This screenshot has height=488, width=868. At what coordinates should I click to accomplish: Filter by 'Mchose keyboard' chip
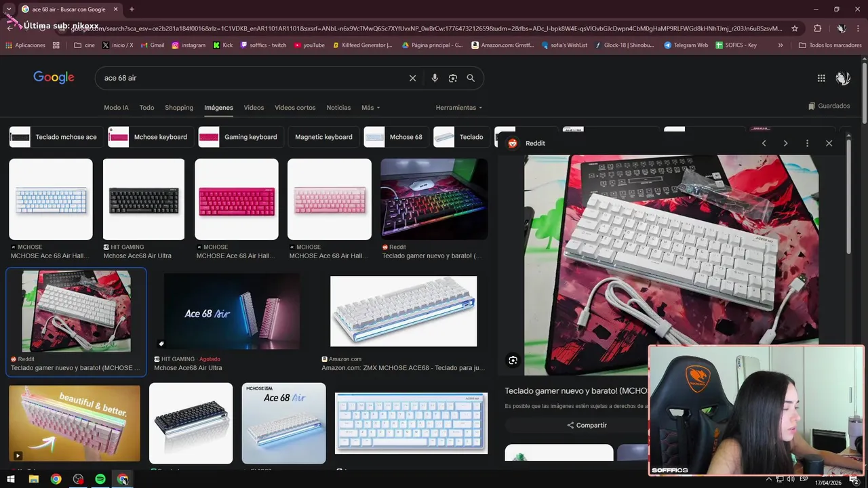[x=151, y=137]
